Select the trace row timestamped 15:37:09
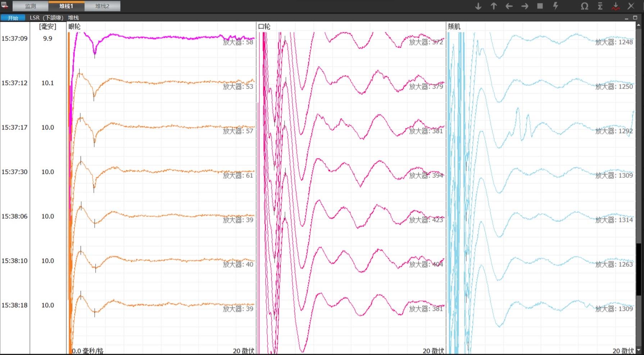Screen dimensions: 644x355 click(x=14, y=38)
